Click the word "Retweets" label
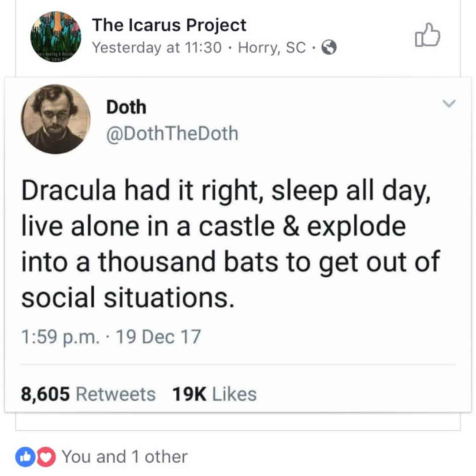476x476 pixels. pyautogui.click(x=115, y=394)
